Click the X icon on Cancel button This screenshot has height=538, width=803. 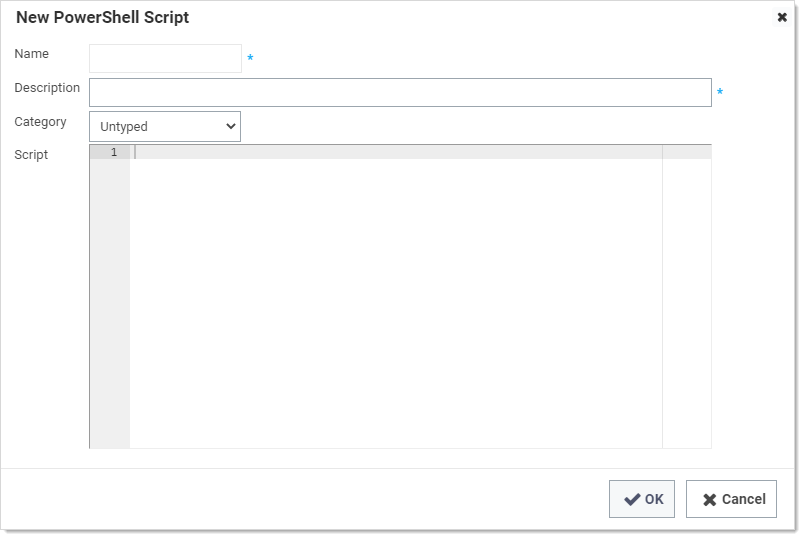pyautogui.click(x=709, y=499)
